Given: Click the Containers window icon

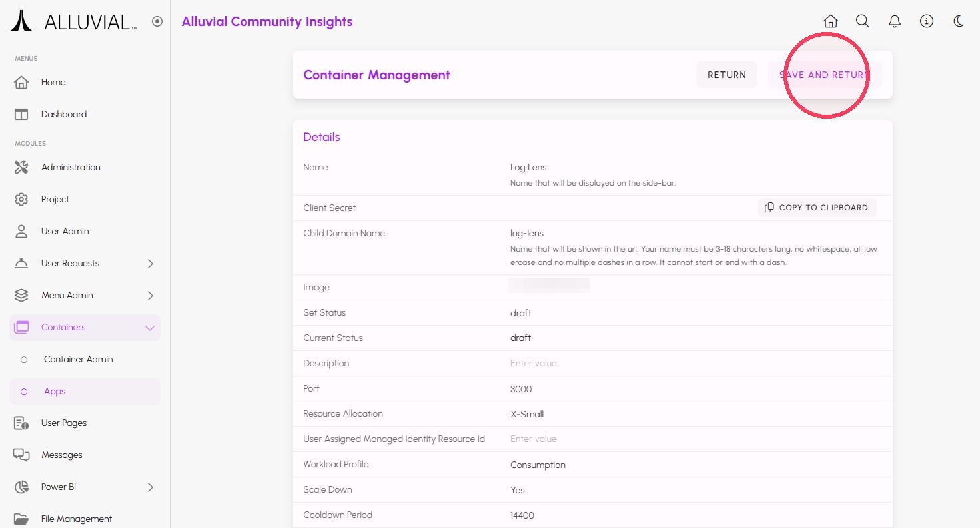Looking at the screenshot, I should pyautogui.click(x=21, y=328).
